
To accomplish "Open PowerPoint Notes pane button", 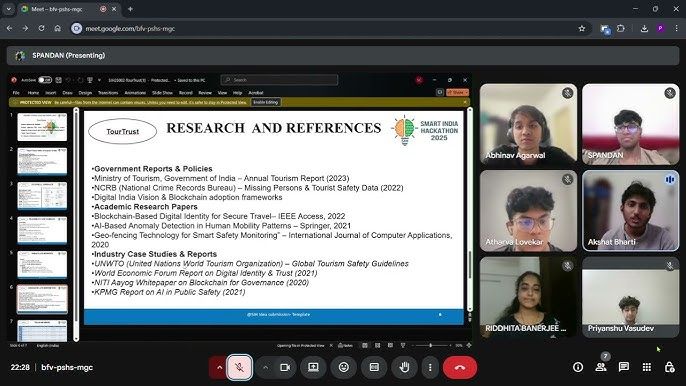I will click(346, 345).
